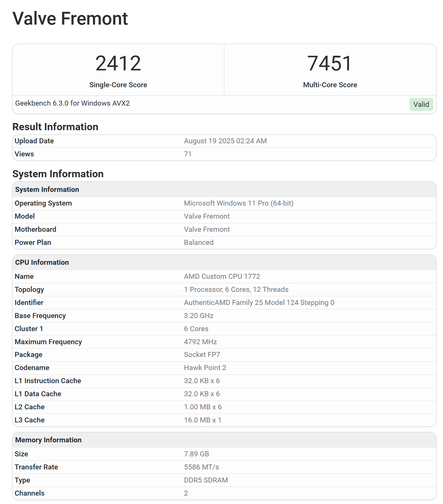The image size is (443, 504).
Task: Click the Geekbench 6.3.0 for Windows AVX2 text
Action: (x=72, y=103)
